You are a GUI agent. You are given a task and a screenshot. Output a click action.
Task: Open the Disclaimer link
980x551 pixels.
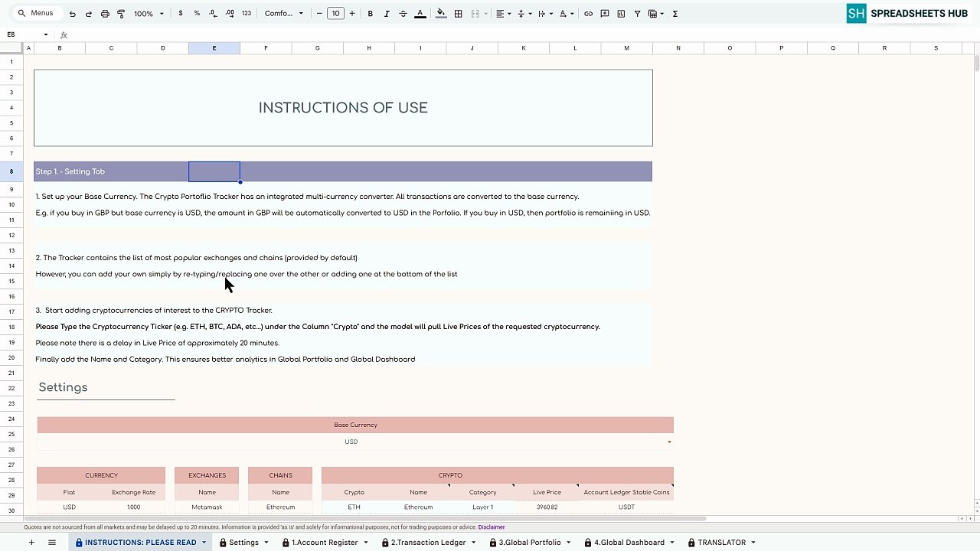click(x=492, y=527)
